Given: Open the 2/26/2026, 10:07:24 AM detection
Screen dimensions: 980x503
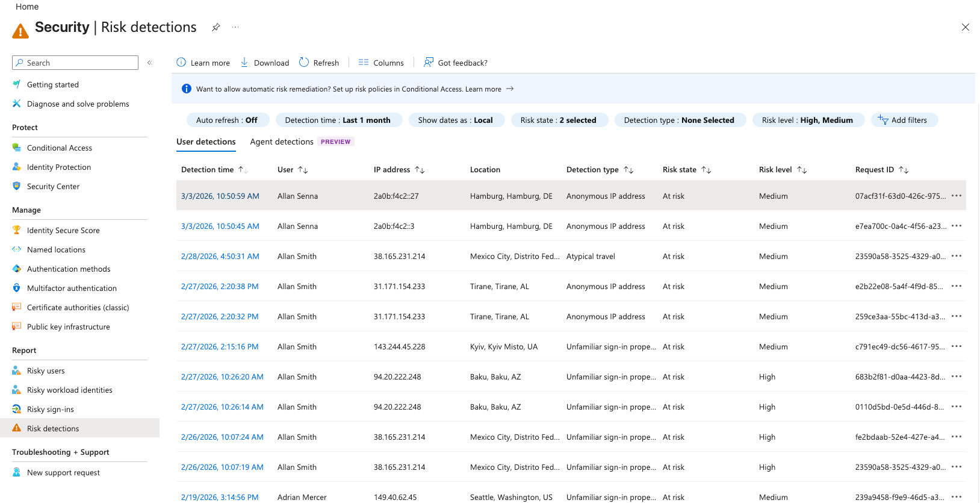Looking at the screenshot, I should [222, 437].
